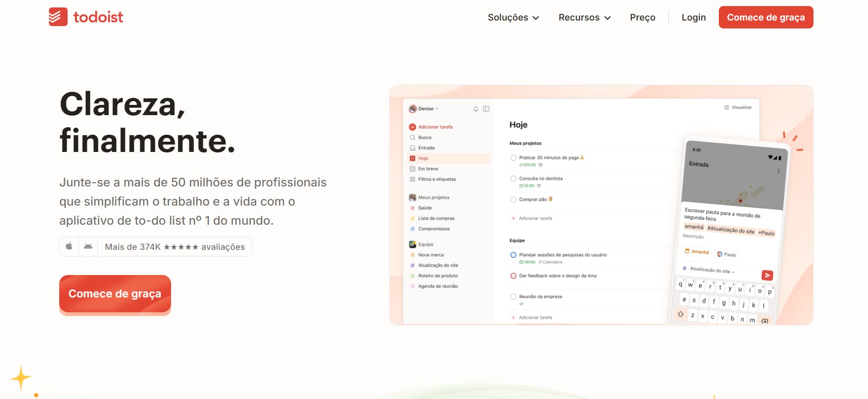Viewport: 868px width, 399px height.
Task: Click the large Comece de graça hero button
Action: click(115, 294)
